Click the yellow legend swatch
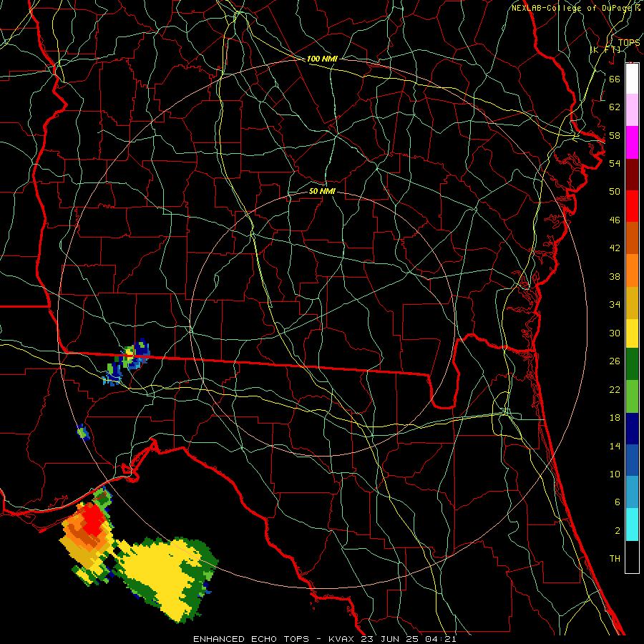This screenshot has width=644, height=644. [x=632, y=333]
